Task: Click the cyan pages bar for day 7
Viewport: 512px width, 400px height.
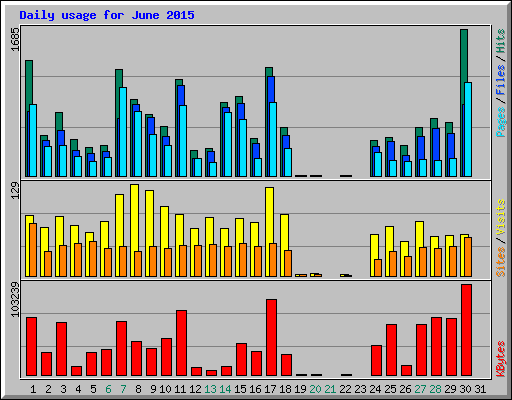Action: click(123, 132)
